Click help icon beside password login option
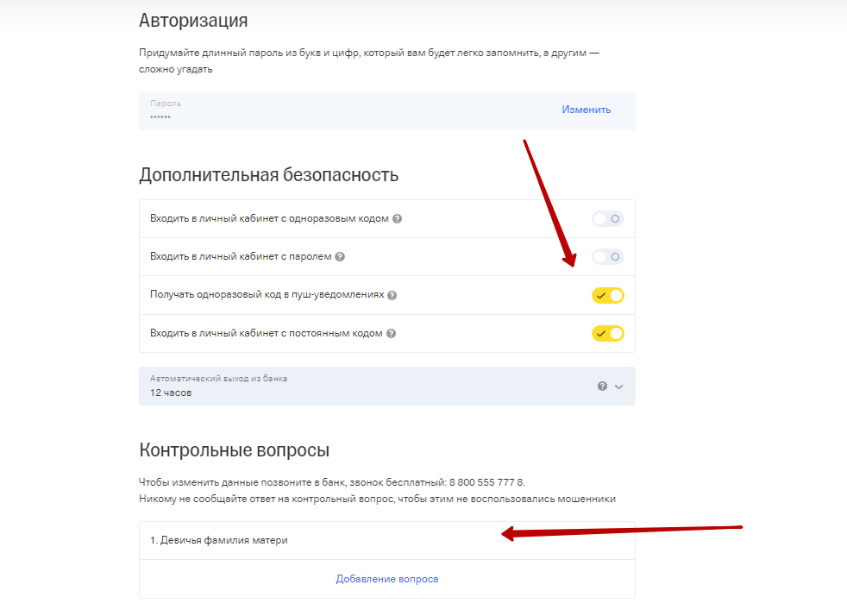Image resolution: width=847 pixels, height=616 pixels. (340, 257)
